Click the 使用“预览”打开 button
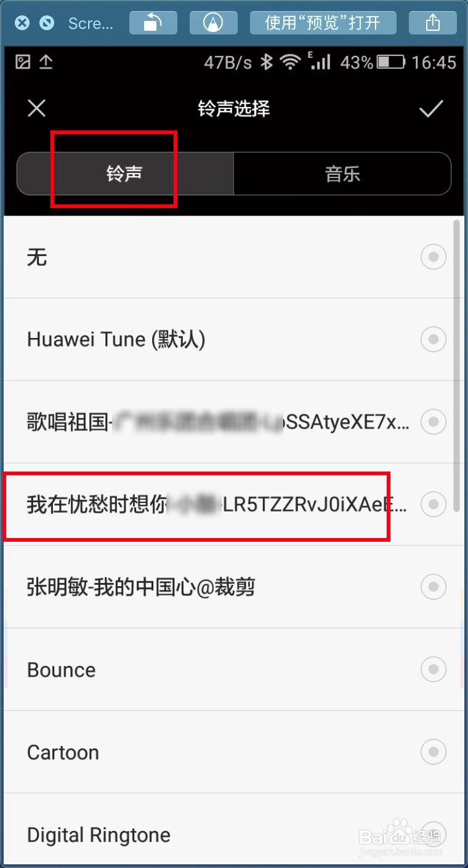 click(323, 23)
